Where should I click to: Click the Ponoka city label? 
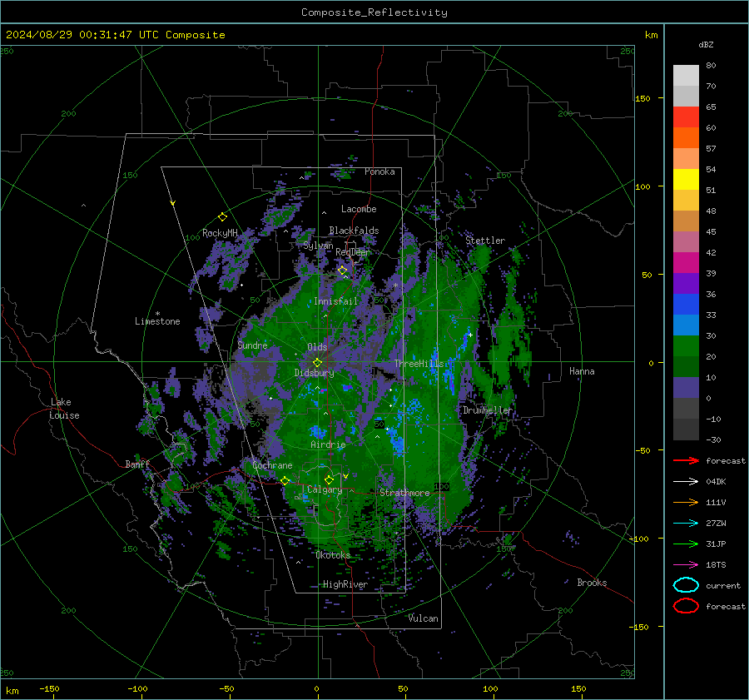pos(379,171)
